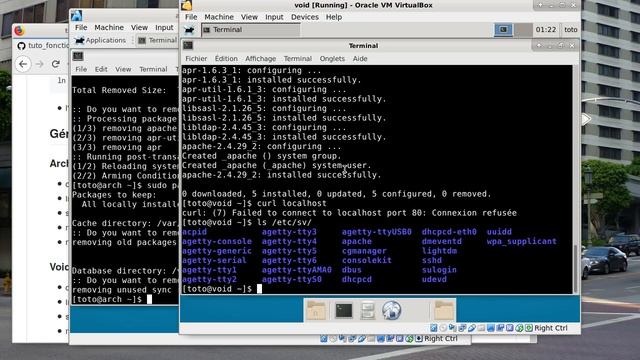Click the 01:22 clock in void panel

click(x=546, y=30)
